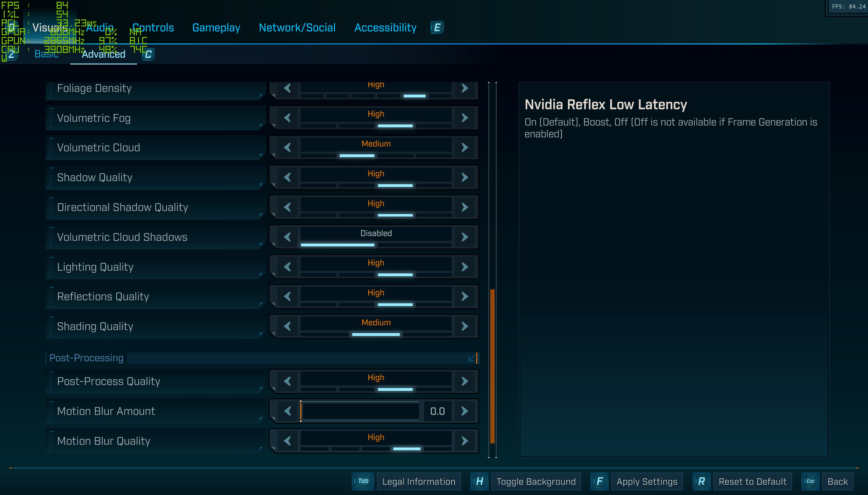The height and width of the screenshot is (495, 868).
Task: Lower Shadow Quality using left arrow
Action: click(x=288, y=177)
